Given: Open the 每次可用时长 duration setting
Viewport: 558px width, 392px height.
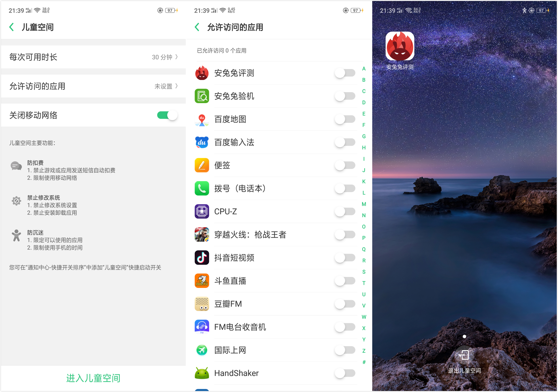Looking at the screenshot, I should click(x=93, y=57).
